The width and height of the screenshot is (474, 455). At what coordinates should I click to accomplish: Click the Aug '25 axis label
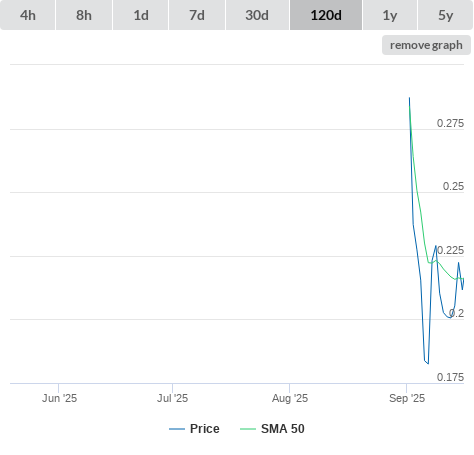(290, 398)
